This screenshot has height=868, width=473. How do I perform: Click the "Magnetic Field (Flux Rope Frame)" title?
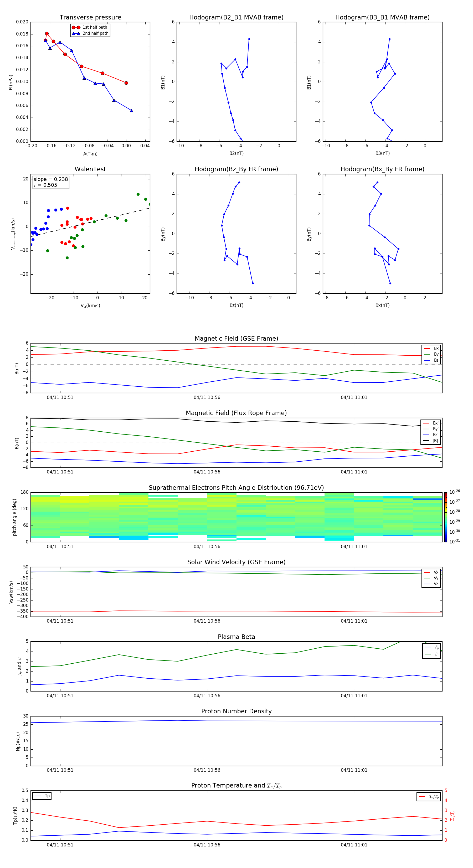click(236, 413)
